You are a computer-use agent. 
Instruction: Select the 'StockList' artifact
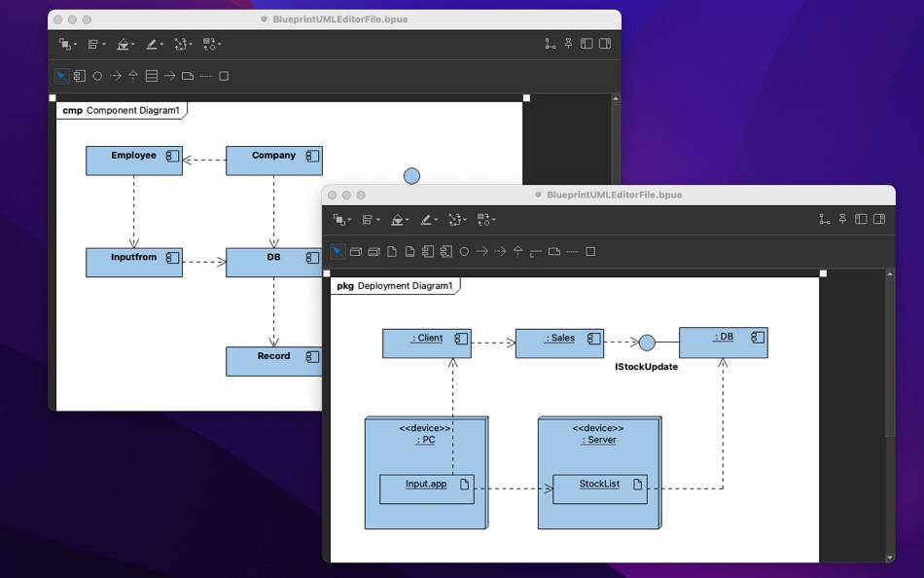[x=600, y=489]
